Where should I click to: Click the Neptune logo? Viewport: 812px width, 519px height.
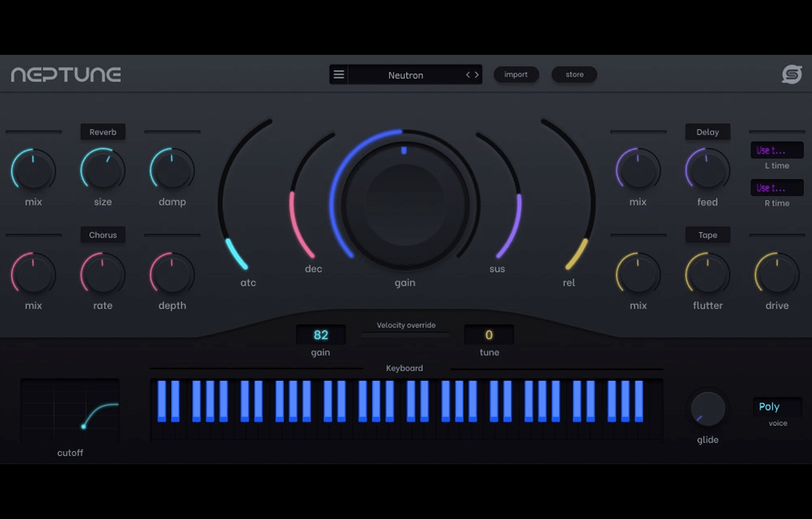coord(66,75)
